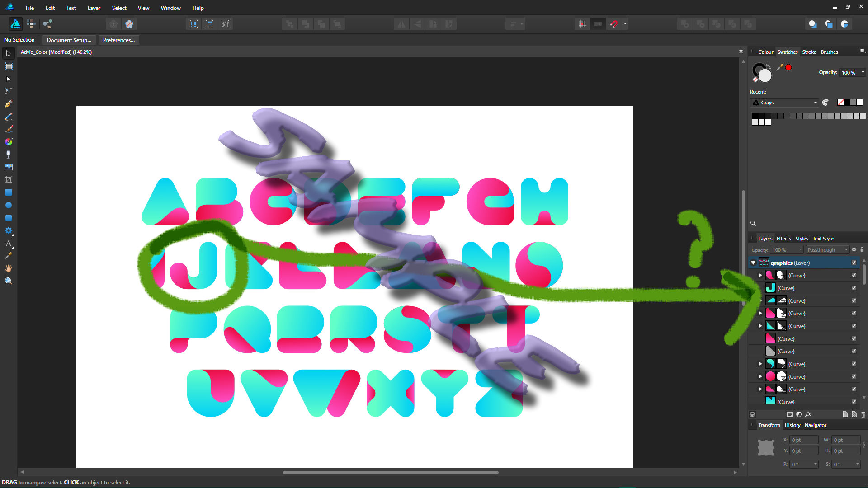Click the Mask Layer icon
Viewport: 868px width, 488px height.
pos(789,414)
